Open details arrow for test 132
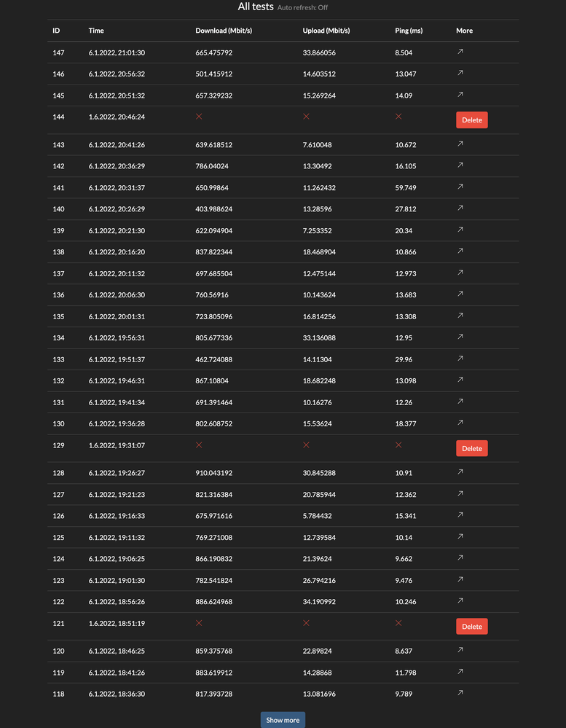 460,380
